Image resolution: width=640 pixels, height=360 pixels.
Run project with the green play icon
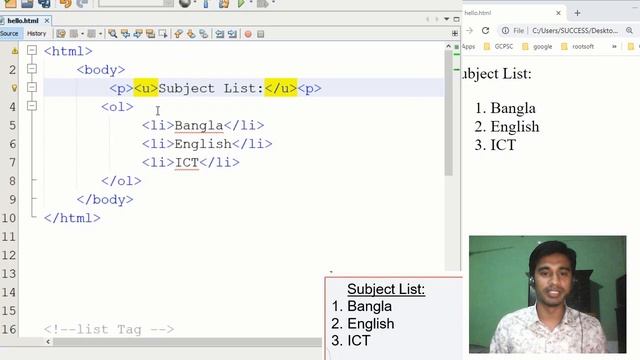241,3
